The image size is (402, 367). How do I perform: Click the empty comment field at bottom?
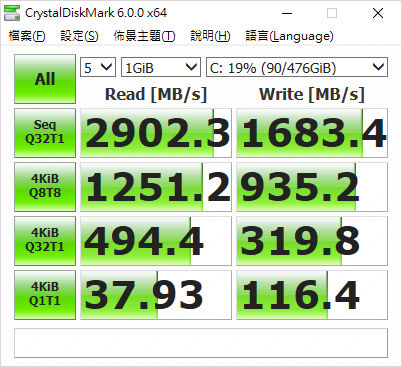201,343
